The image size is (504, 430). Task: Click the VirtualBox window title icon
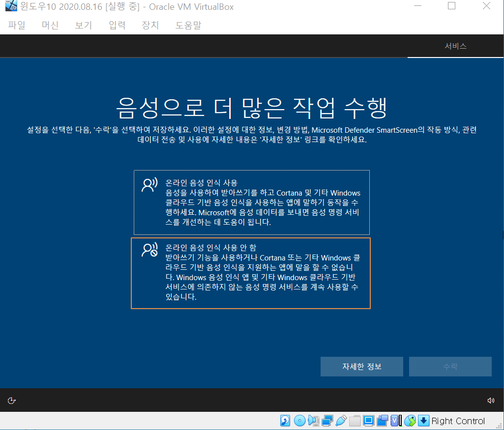coord(11,5)
